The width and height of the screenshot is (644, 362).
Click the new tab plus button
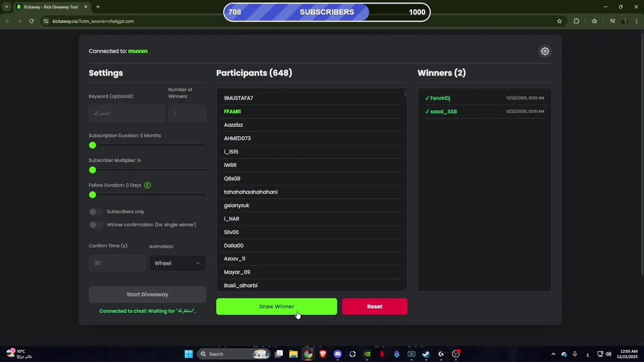pos(98,7)
